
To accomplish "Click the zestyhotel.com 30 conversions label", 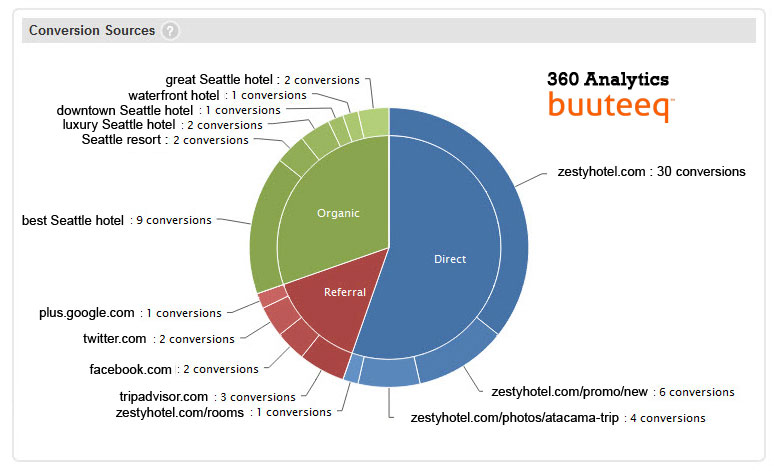I will coord(651,172).
